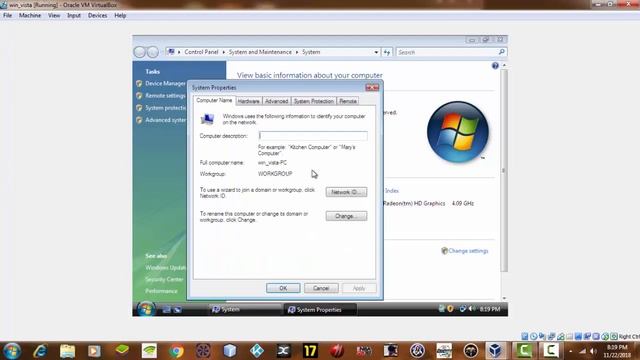Click the computer icon in address bar
640x360 pixels.
click(171, 52)
